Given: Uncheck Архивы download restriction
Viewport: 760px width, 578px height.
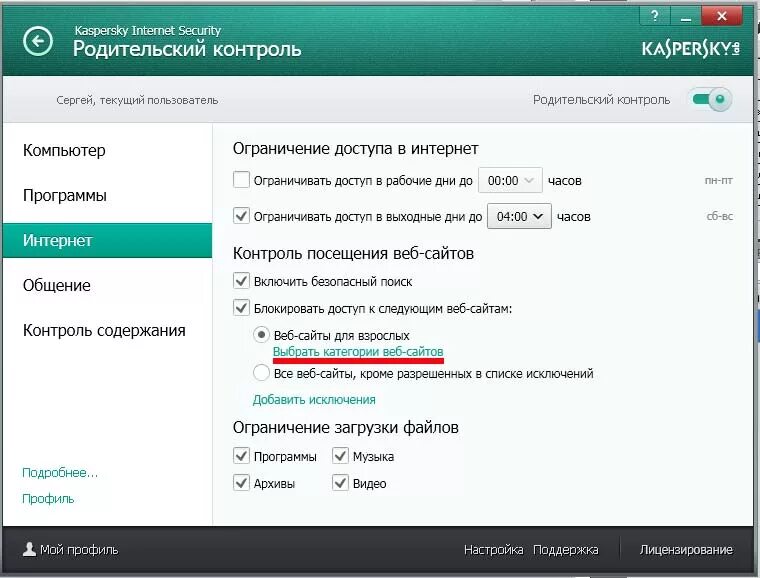Looking at the screenshot, I should tap(241, 483).
